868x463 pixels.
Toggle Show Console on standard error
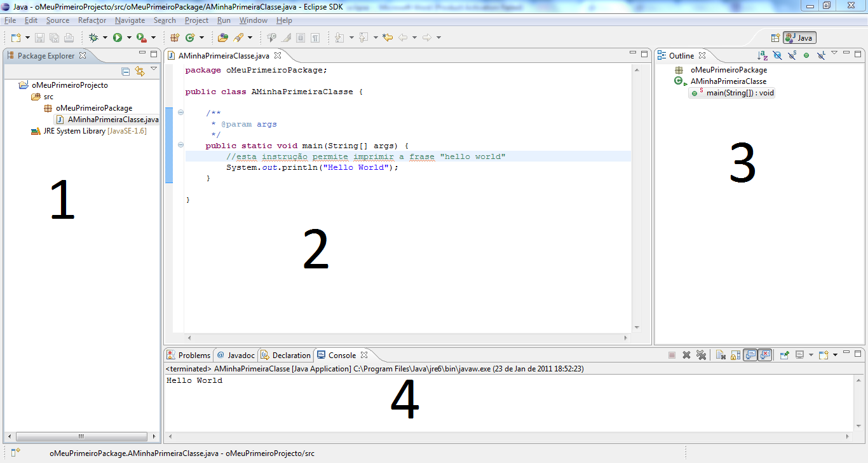click(x=765, y=355)
